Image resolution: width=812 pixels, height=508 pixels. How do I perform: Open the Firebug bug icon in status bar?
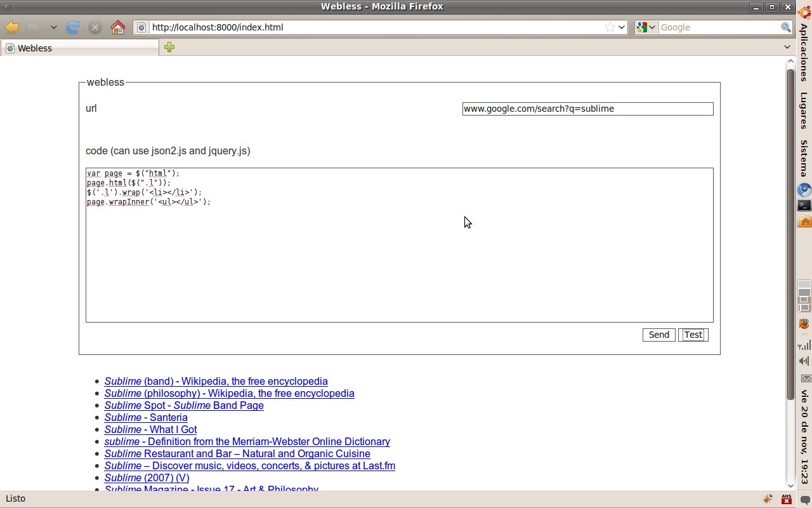pyautogui.click(x=768, y=498)
